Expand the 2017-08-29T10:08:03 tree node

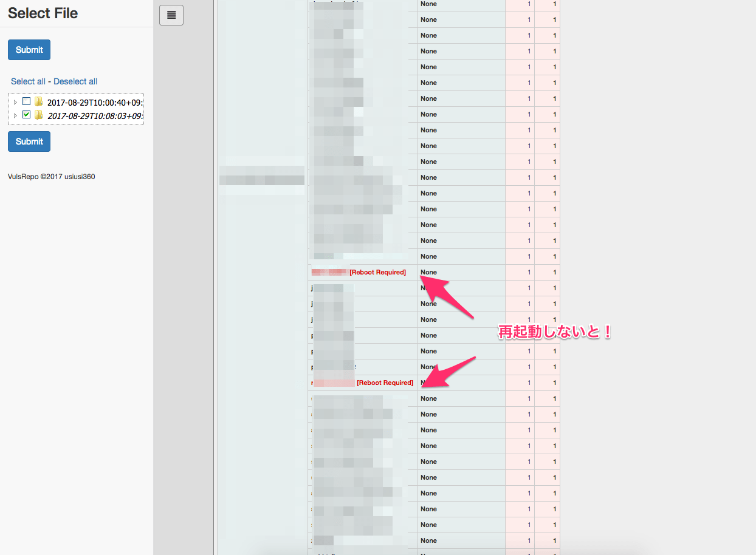click(x=15, y=115)
